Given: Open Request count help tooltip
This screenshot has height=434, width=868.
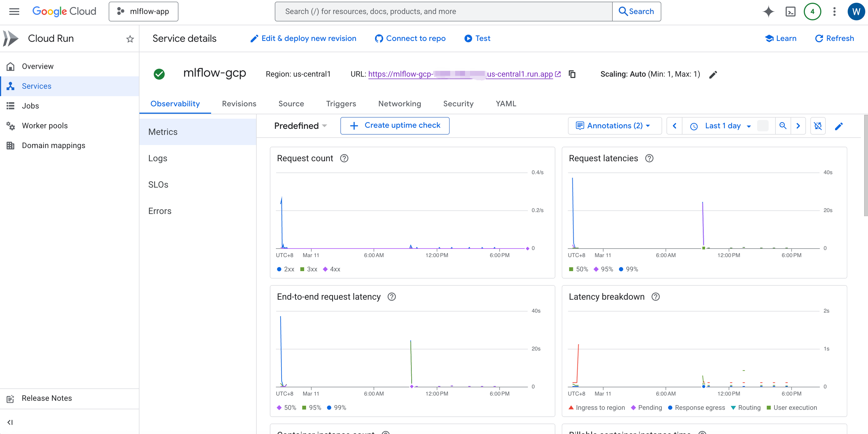Looking at the screenshot, I should [x=344, y=158].
